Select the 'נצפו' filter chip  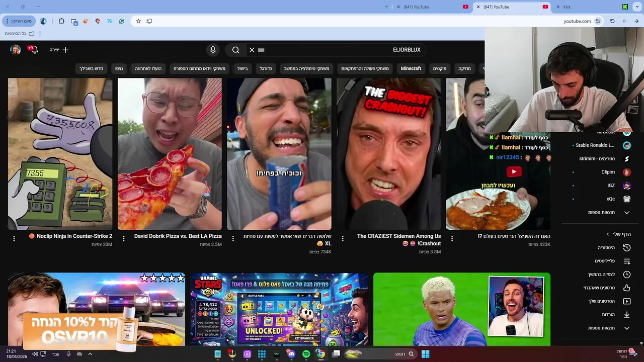click(x=119, y=68)
